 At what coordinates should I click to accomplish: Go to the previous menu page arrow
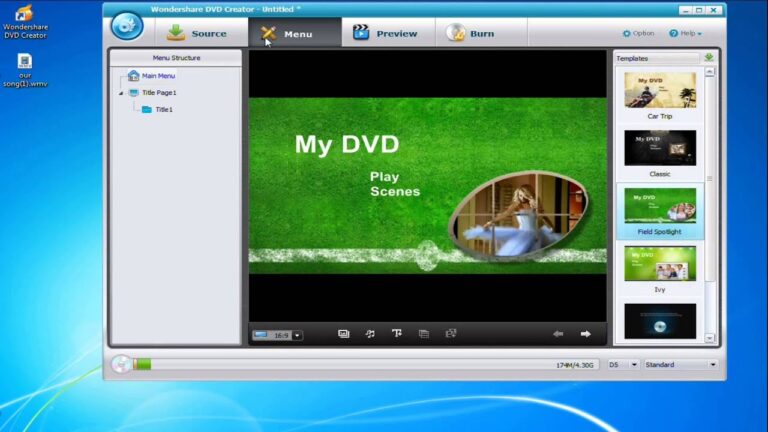(x=558, y=334)
